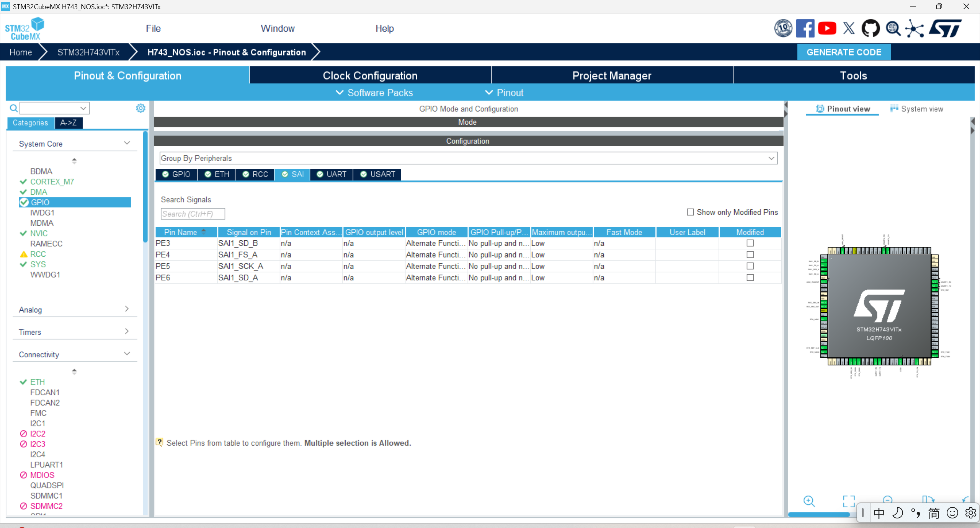The height and width of the screenshot is (528, 980).
Task: Open the Group By Peripherals dropdown
Action: click(468, 158)
